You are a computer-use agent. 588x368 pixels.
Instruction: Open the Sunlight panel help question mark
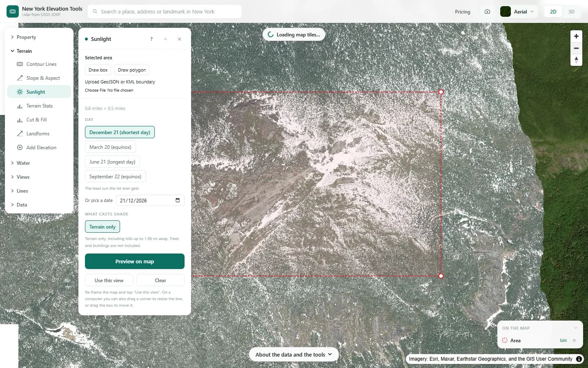[151, 39]
